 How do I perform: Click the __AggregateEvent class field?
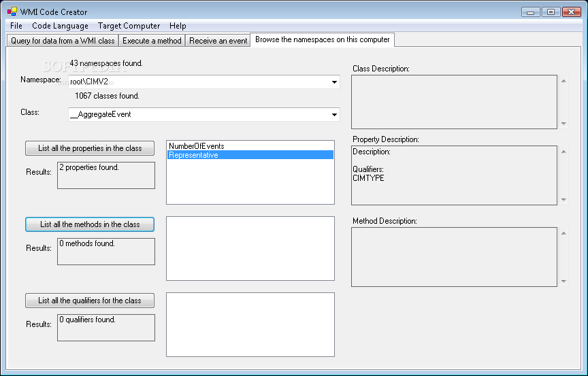204,115
